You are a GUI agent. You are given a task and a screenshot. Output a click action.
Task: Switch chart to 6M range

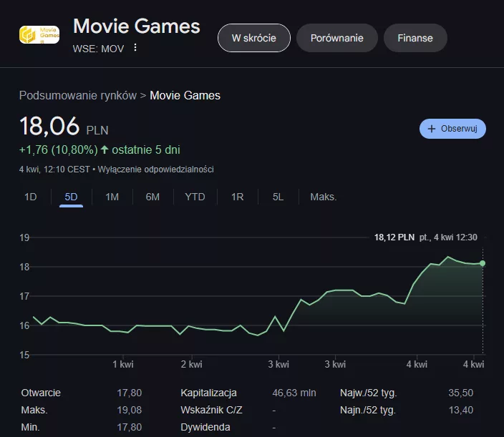[152, 197]
